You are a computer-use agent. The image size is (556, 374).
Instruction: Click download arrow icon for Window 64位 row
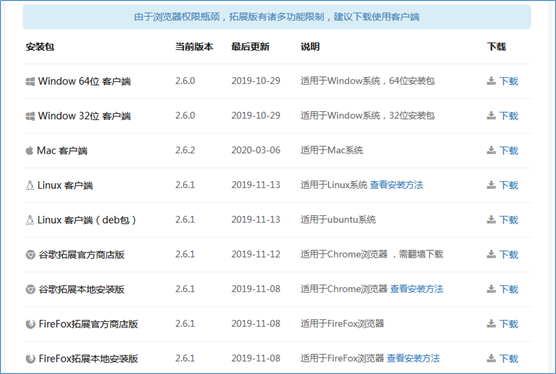click(491, 81)
